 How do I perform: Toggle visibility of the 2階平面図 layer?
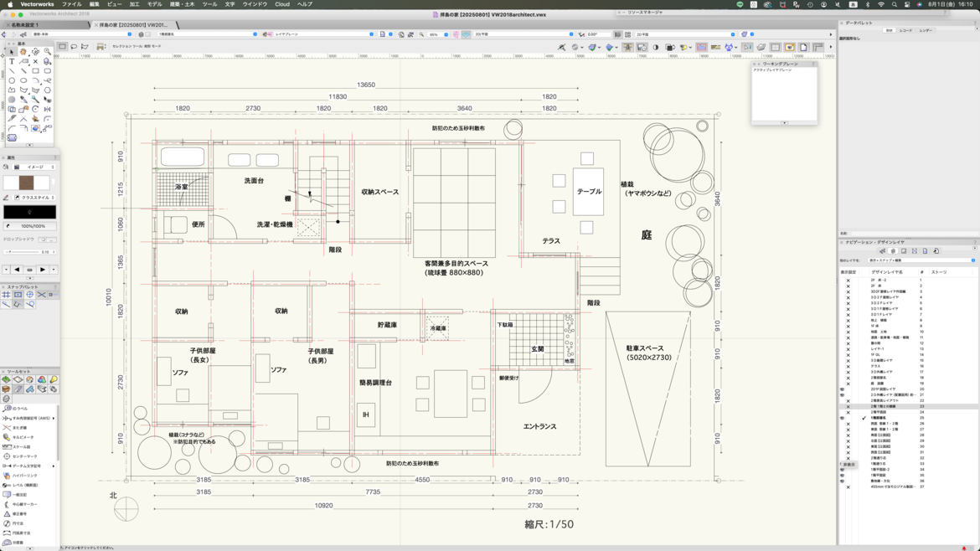tap(848, 412)
